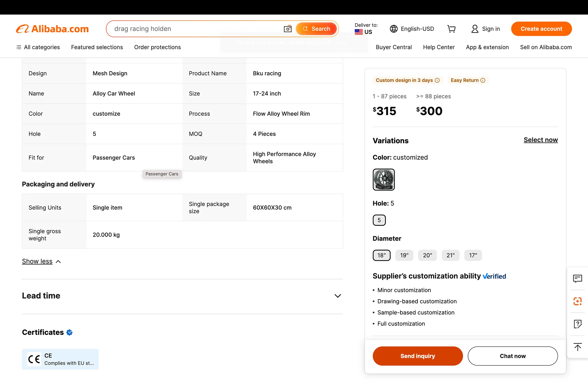Open App & extension menu
This screenshot has height=382, width=588.
tap(487, 47)
